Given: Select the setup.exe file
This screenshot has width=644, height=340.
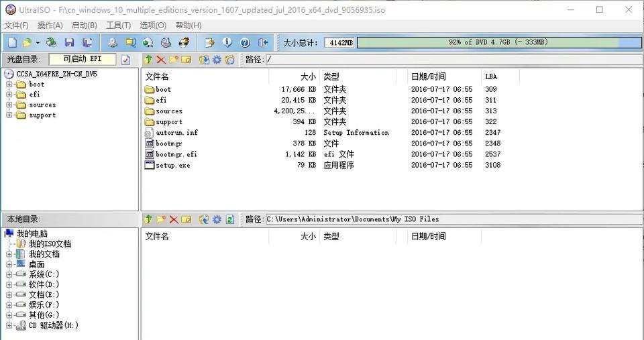Looking at the screenshot, I should (x=173, y=166).
